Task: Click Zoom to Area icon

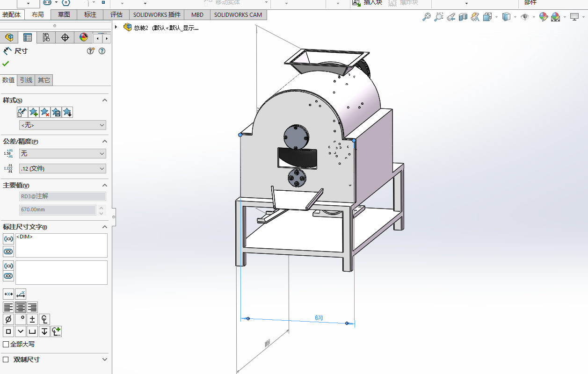Action: tap(438, 17)
